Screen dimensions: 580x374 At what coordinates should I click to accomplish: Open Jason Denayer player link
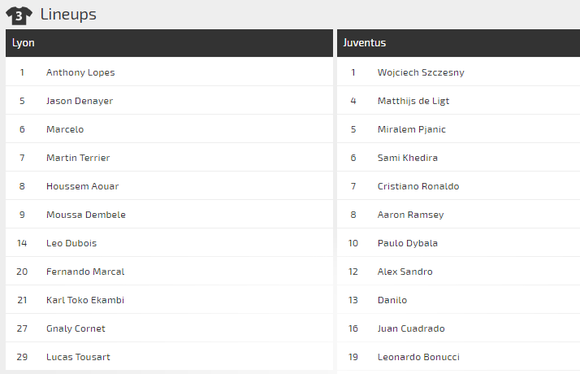tap(80, 101)
